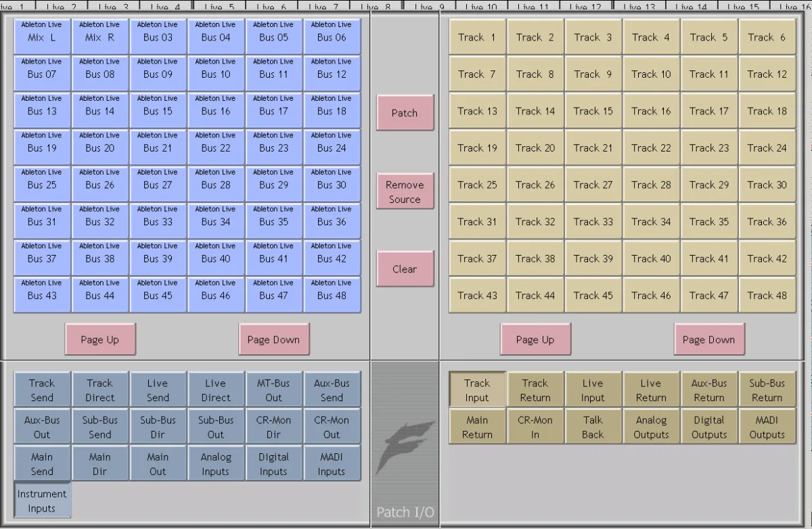This screenshot has width=812, height=529.
Task: Choose destination Track 48
Action: point(767,294)
